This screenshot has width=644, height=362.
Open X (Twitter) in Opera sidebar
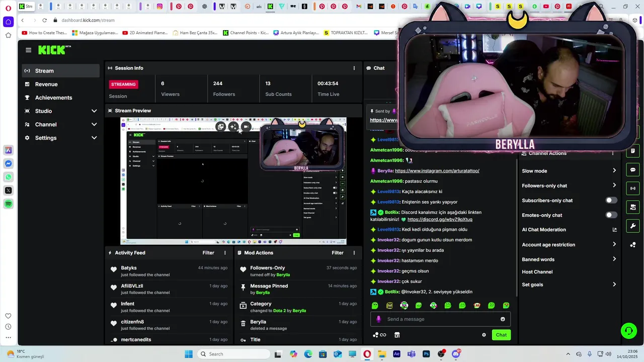(9, 191)
